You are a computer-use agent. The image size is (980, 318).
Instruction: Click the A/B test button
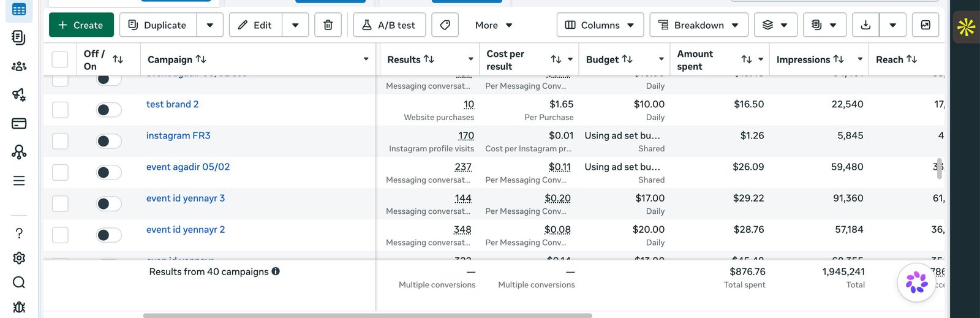(389, 25)
